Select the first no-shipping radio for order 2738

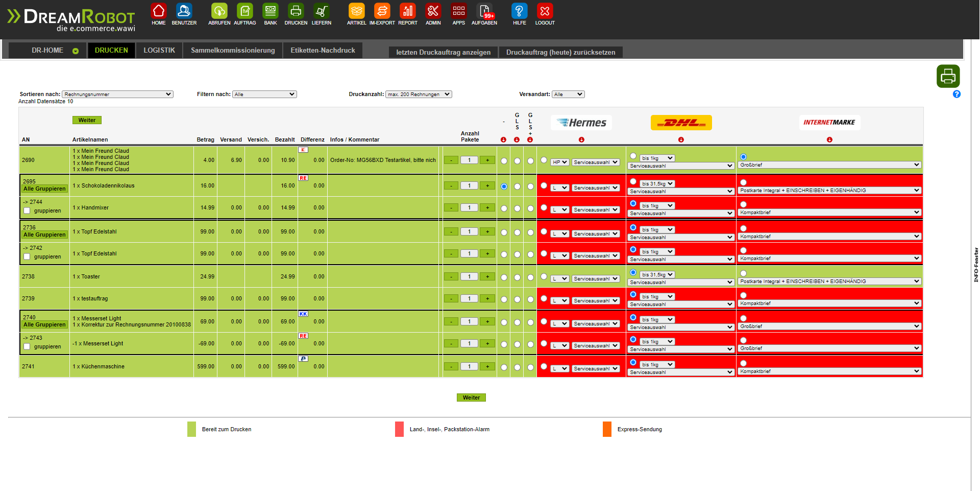pos(504,277)
